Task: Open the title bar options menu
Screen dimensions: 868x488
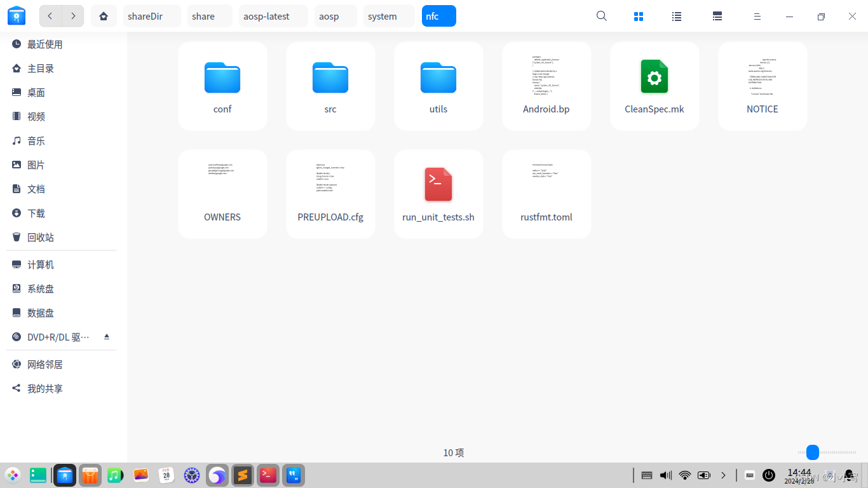Action: point(757,16)
